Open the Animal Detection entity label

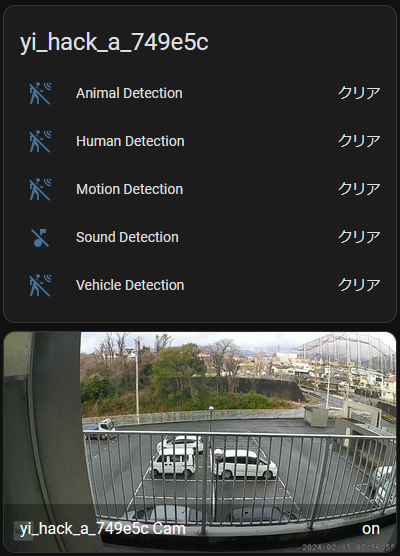(129, 93)
